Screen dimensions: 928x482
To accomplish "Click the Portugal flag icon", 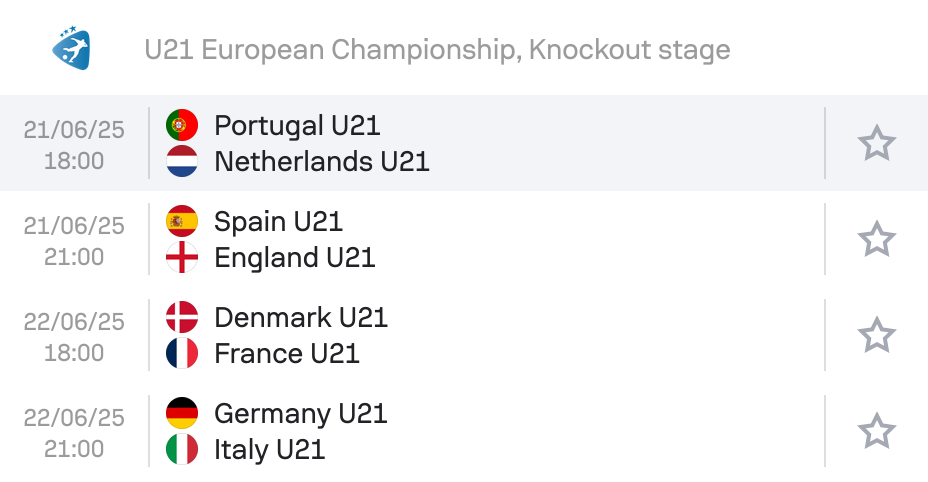I will tap(182, 125).
